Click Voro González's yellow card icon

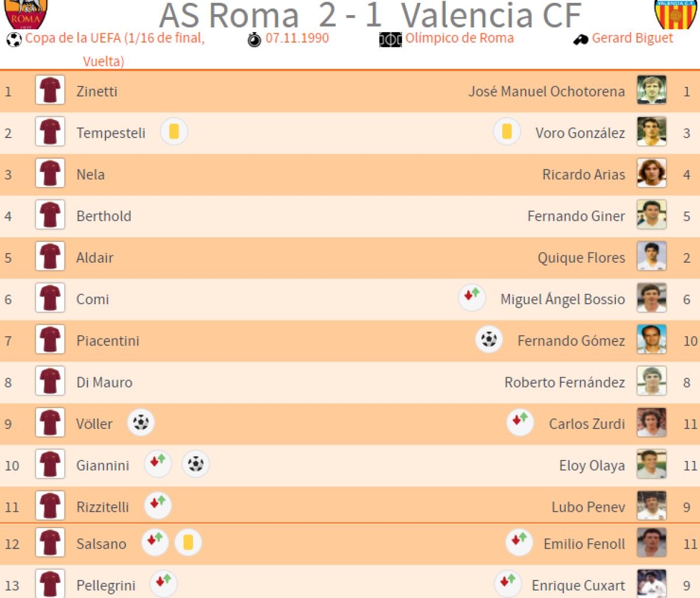pyautogui.click(x=507, y=132)
